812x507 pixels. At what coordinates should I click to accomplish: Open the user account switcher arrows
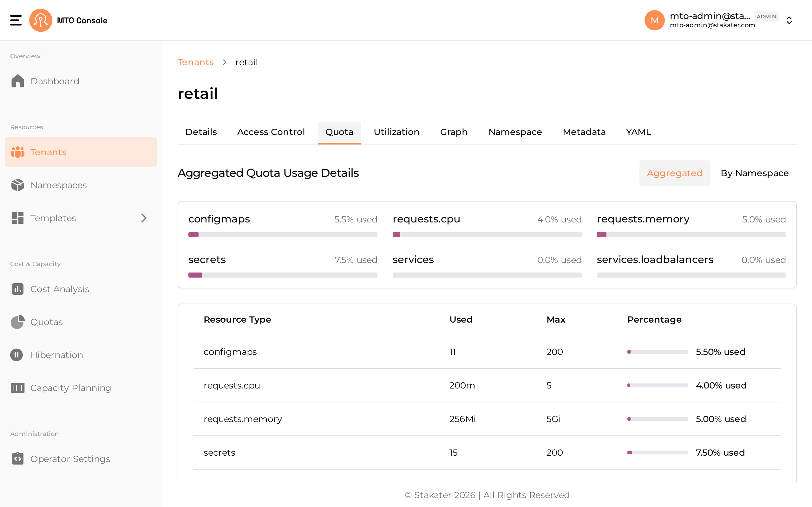click(x=789, y=21)
